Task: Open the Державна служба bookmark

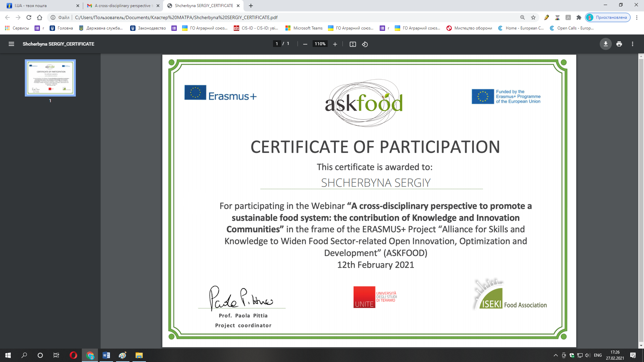Action: (x=101, y=28)
